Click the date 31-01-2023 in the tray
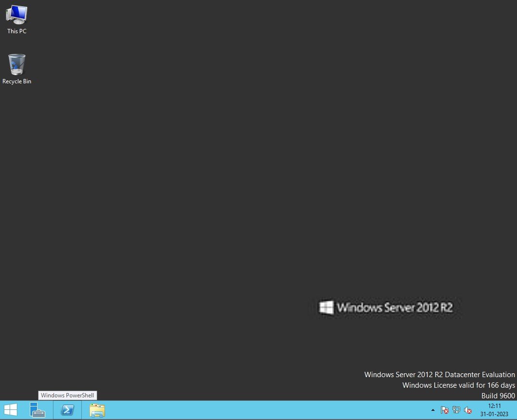Viewport: 517px width, 420px height. tap(494, 414)
